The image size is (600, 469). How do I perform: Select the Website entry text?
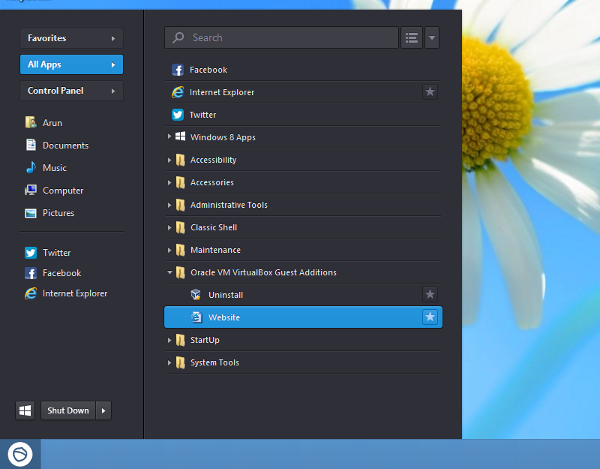(x=224, y=318)
